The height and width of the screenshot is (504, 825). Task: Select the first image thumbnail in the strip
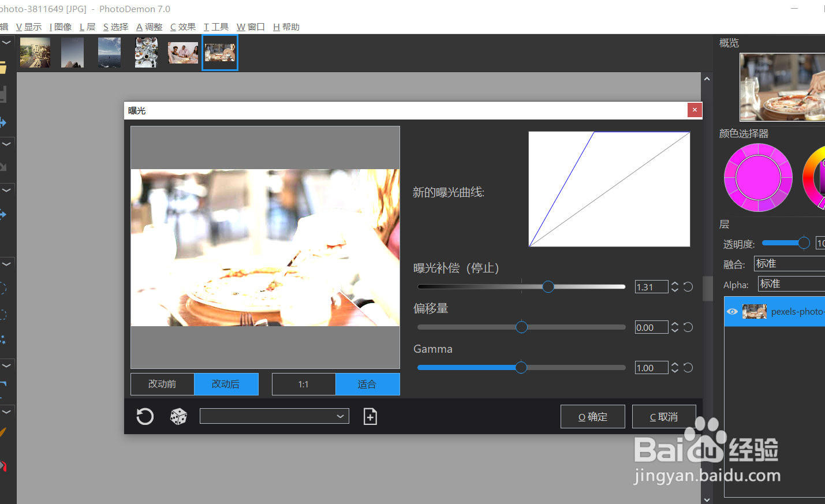35,53
